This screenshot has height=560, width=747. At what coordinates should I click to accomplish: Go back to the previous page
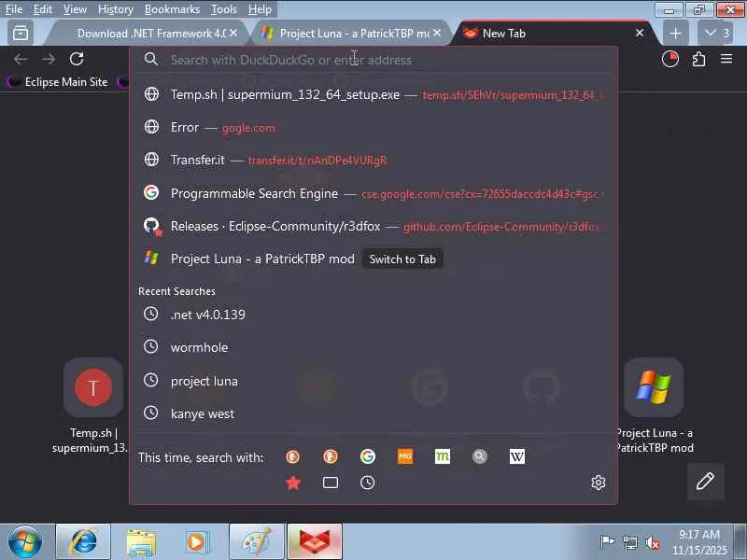[21, 59]
